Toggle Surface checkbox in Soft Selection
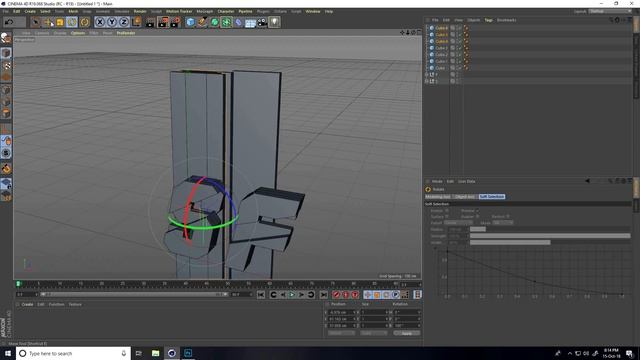 point(447,216)
